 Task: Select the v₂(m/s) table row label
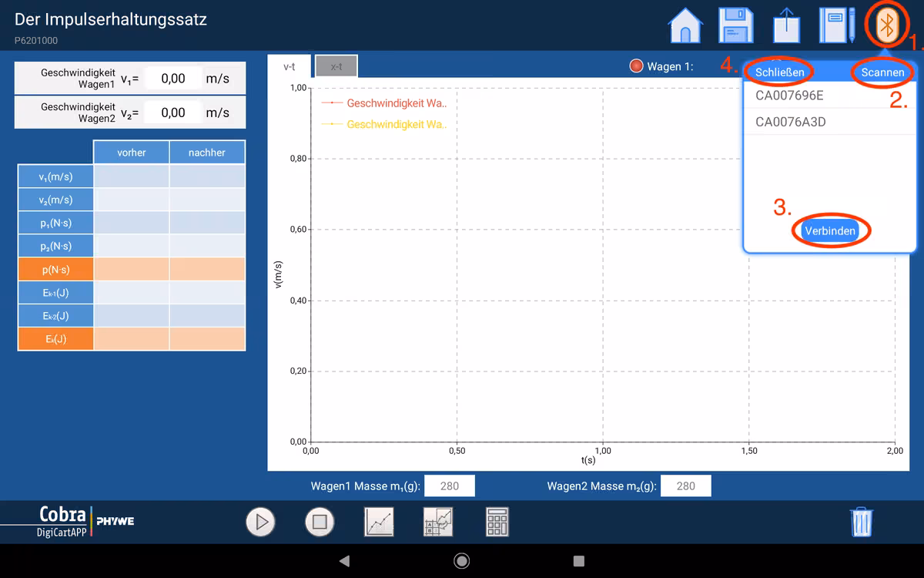[55, 200]
